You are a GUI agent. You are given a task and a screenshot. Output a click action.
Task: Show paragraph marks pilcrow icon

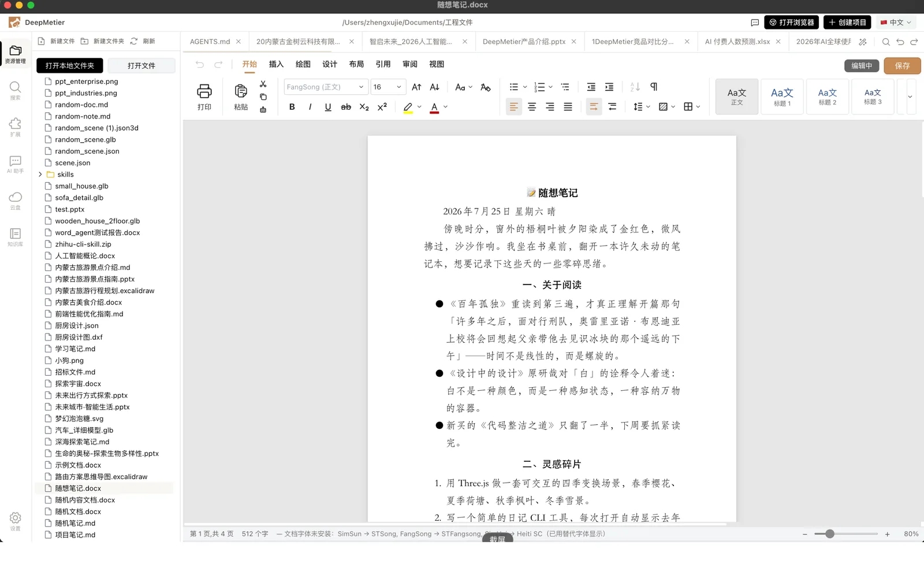[654, 87]
